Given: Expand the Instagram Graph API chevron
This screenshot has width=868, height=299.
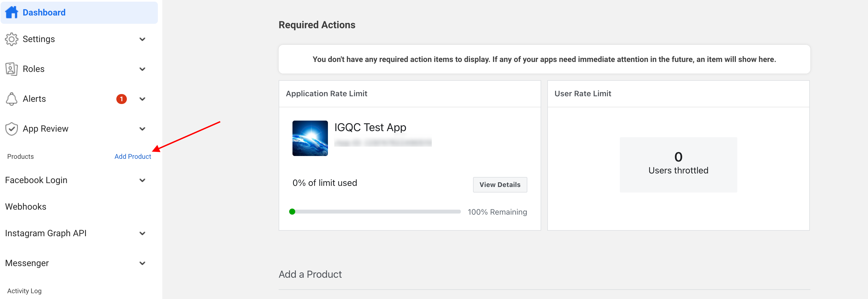Looking at the screenshot, I should [x=143, y=233].
